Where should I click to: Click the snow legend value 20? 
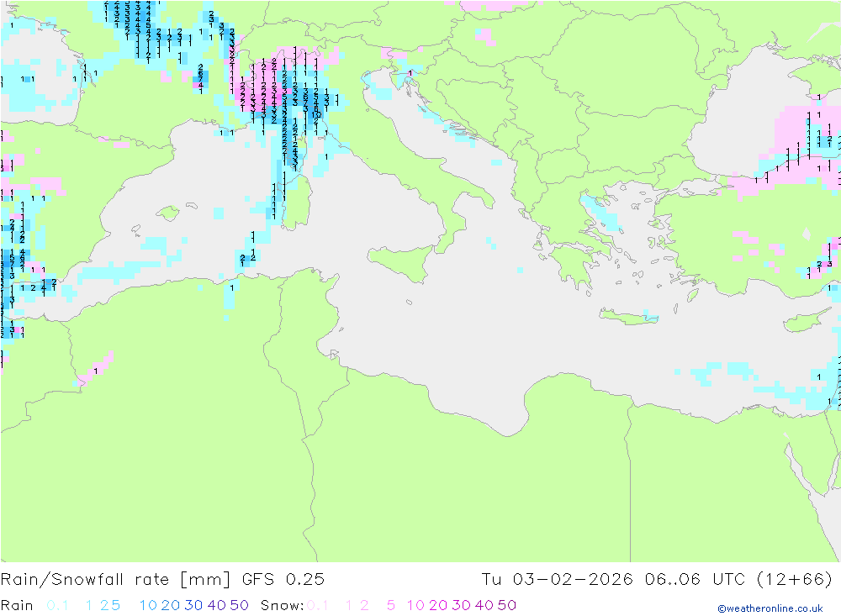pyautogui.click(x=438, y=605)
